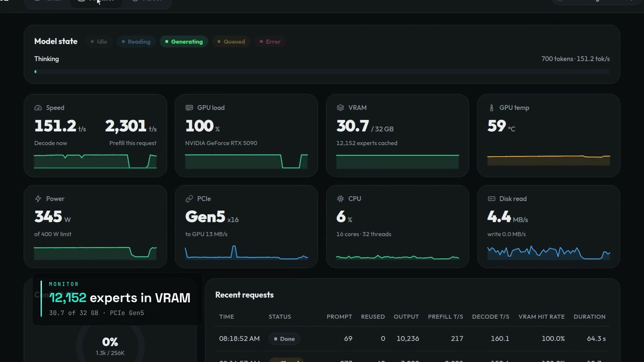
Task: Sort by the TIME column header
Action: tap(227, 317)
